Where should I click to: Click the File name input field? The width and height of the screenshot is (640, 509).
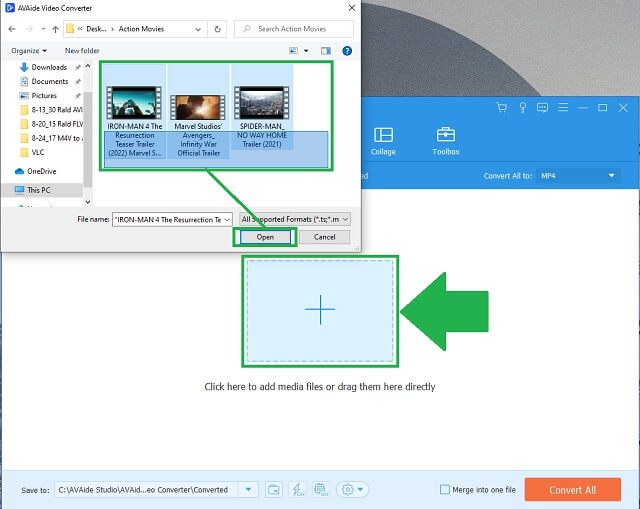click(167, 220)
